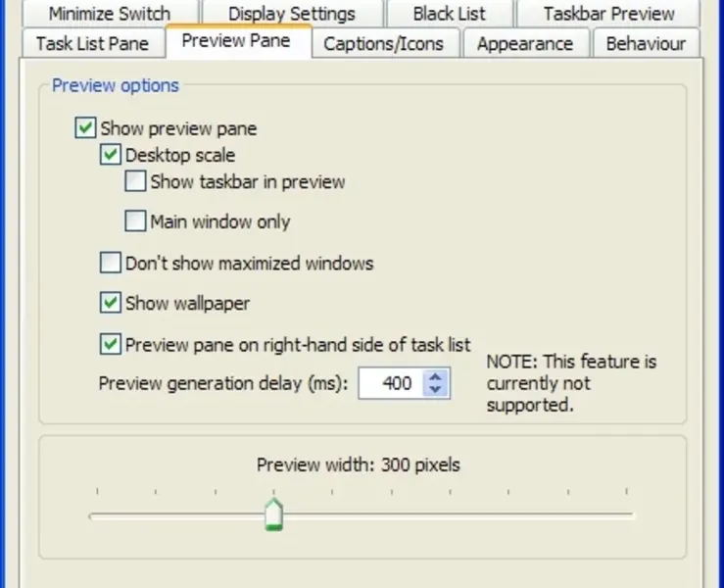
Task: Click the Preview generation delay input field
Action: tap(390, 383)
